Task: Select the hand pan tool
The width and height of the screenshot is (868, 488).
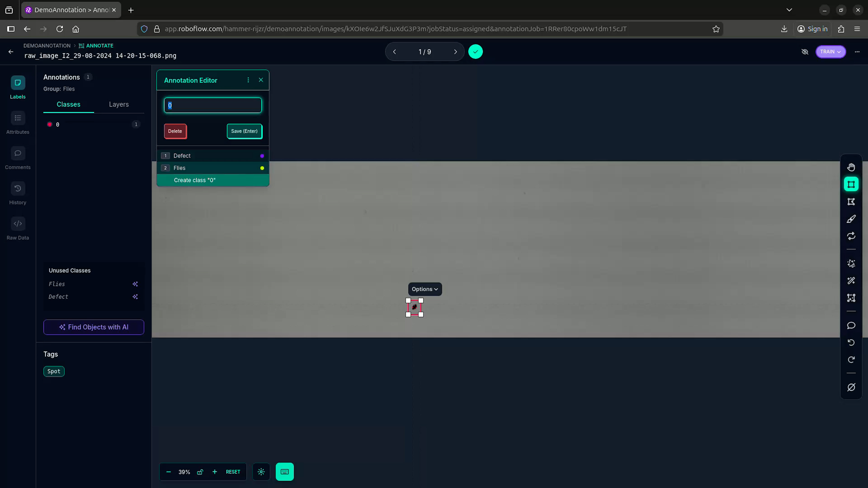Action: coord(851,167)
